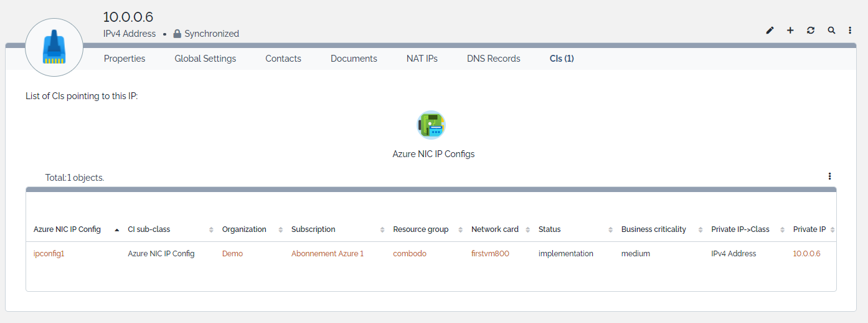Switch to the Properties tab
This screenshot has height=323, width=868.
(x=125, y=59)
